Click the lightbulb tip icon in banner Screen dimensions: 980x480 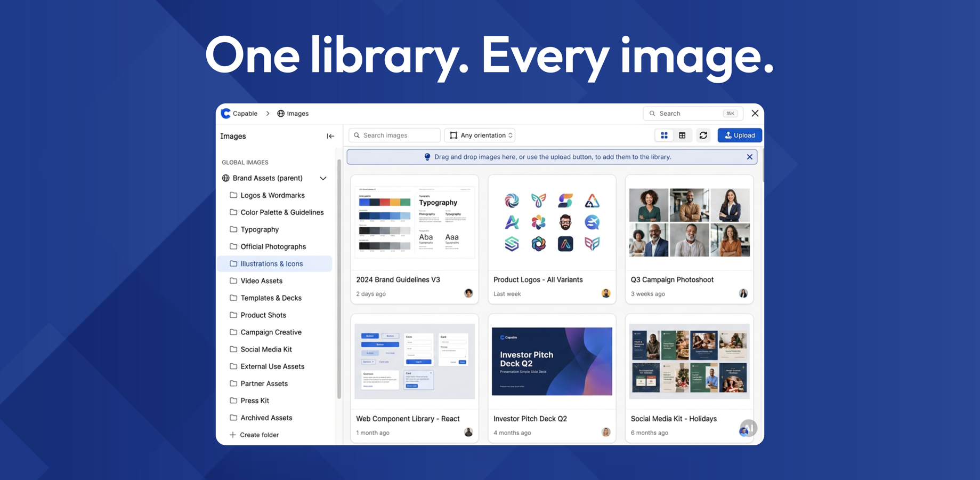[427, 157]
